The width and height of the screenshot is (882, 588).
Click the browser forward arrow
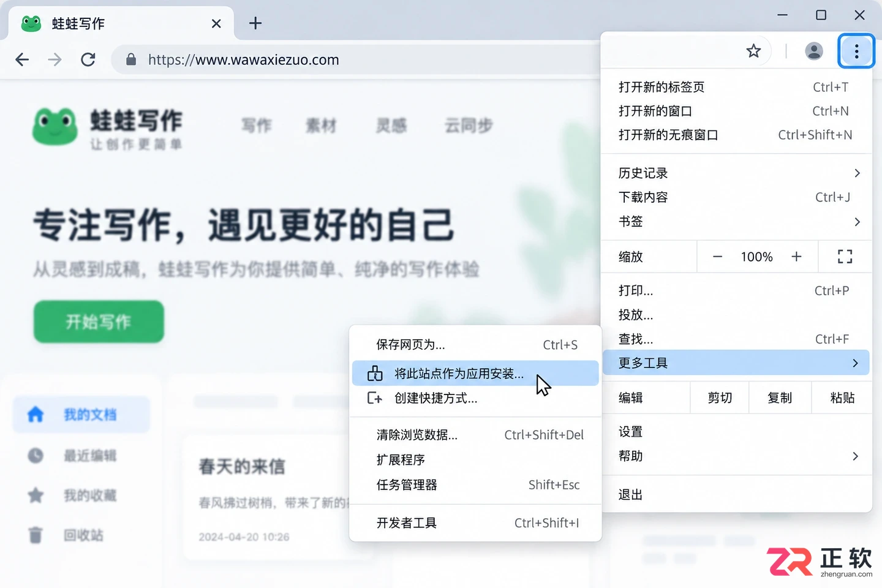click(55, 59)
